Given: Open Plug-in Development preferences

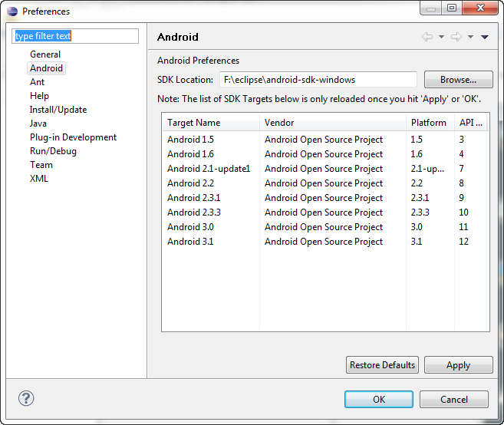Looking at the screenshot, I should click(73, 137).
